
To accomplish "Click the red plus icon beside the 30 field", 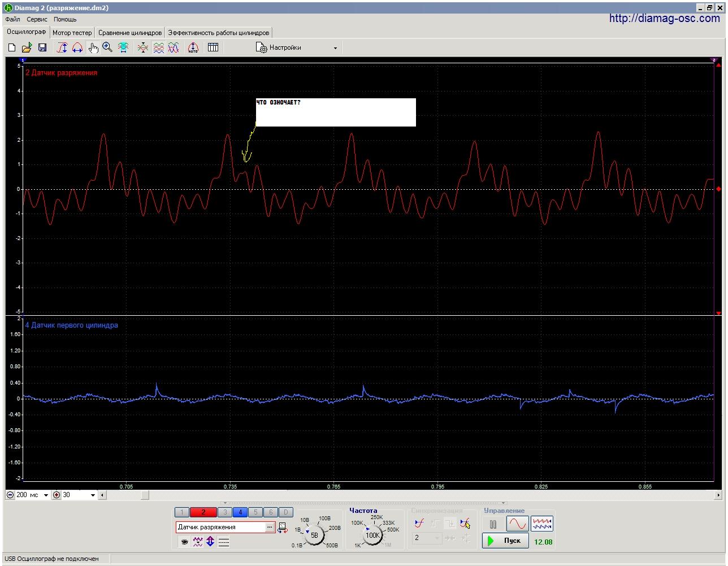I will tap(57, 495).
